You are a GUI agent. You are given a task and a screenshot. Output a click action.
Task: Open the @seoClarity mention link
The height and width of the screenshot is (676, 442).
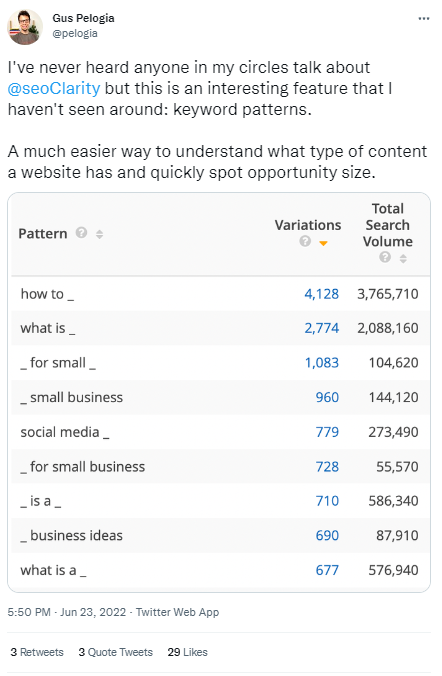(54, 88)
